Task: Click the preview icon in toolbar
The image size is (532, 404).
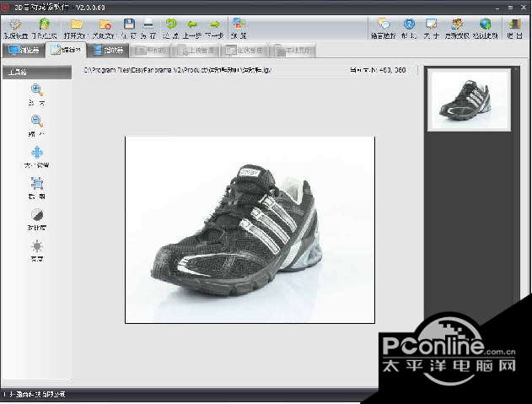Action: 239,24
